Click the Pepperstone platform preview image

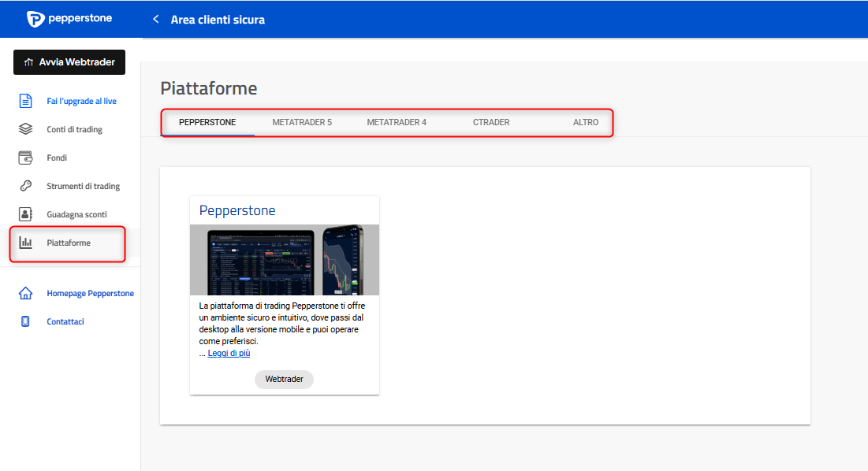pyautogui.click(x=284, y=260)
